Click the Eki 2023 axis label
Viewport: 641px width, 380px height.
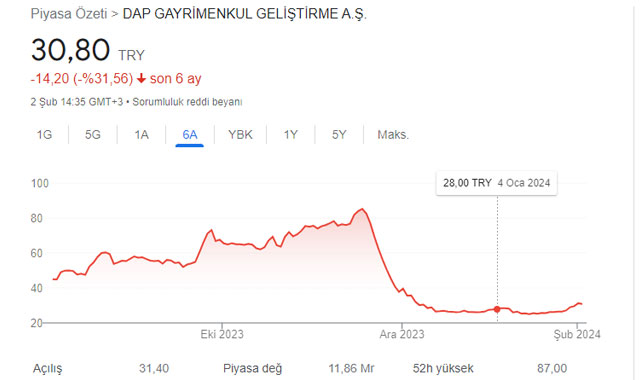point(222,334)
